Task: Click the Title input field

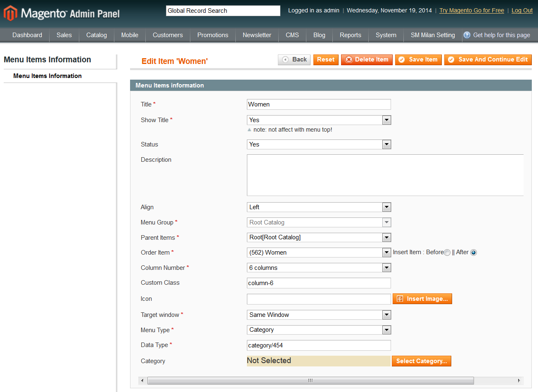Action: [x=319, y=104]
